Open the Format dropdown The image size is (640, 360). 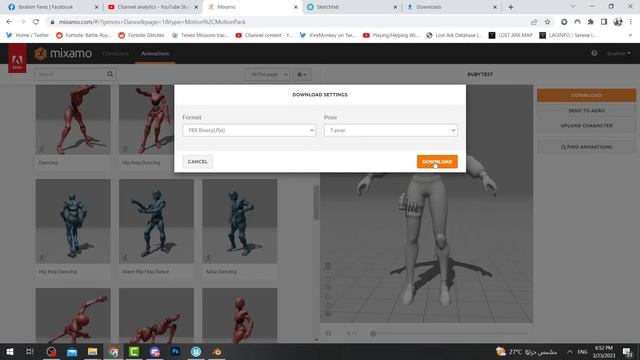249,130
